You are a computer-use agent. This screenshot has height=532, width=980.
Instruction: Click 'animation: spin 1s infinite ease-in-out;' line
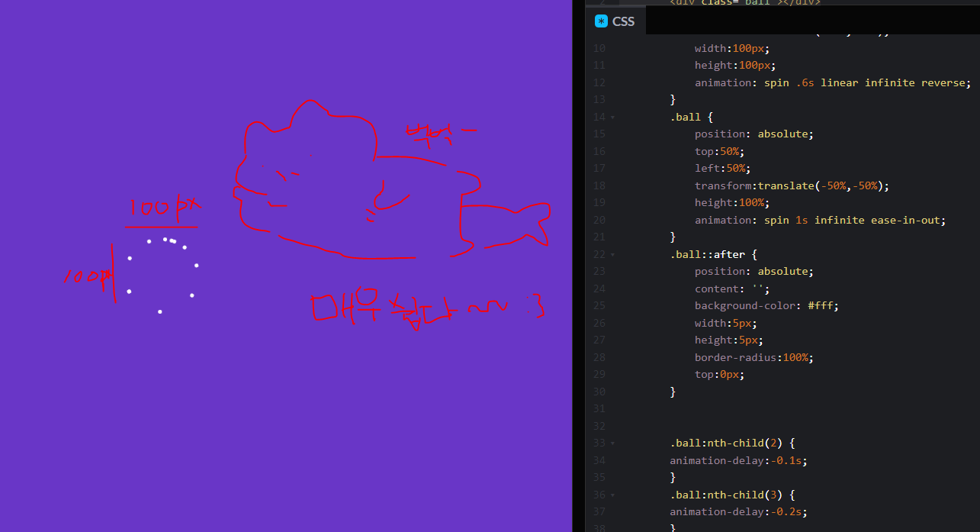click(x=820, y=220)
